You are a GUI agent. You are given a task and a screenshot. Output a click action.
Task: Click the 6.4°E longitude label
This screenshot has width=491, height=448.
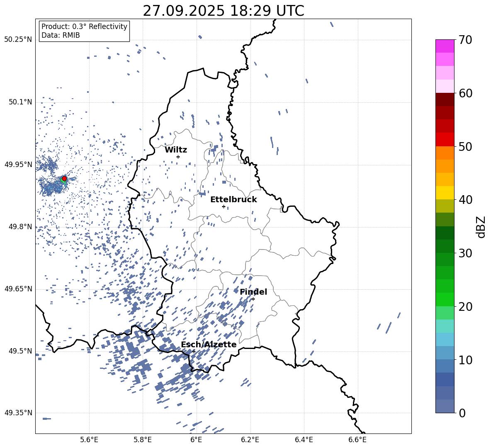304,440
